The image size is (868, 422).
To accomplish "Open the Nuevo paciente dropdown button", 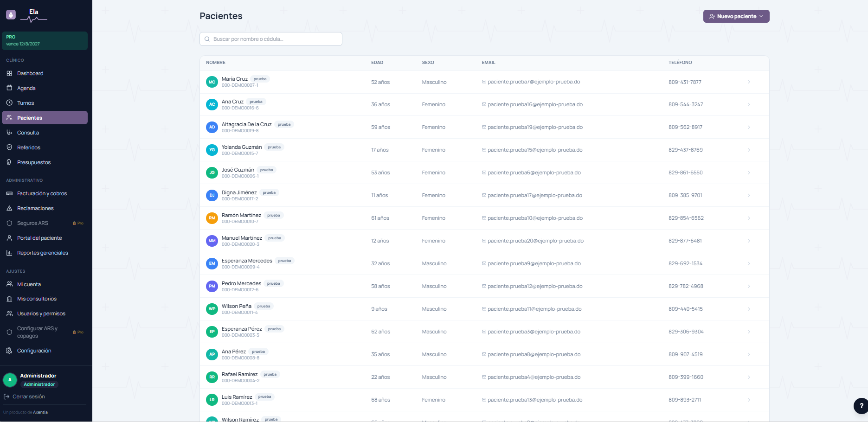I will [x=736, y=16].
